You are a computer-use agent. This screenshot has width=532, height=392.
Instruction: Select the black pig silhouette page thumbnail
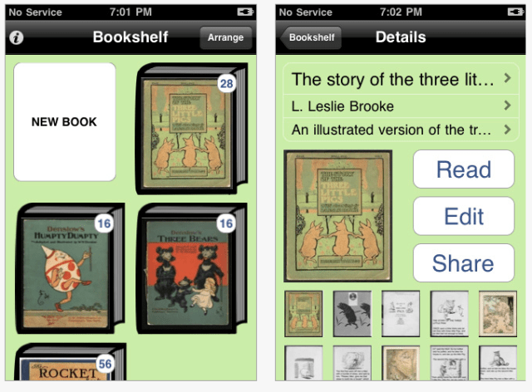[x=352, y=314]
